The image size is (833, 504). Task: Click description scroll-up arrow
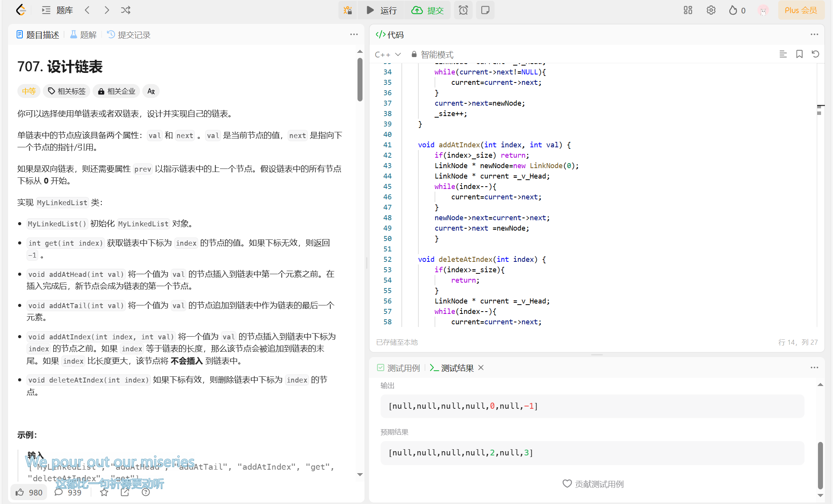360,51
